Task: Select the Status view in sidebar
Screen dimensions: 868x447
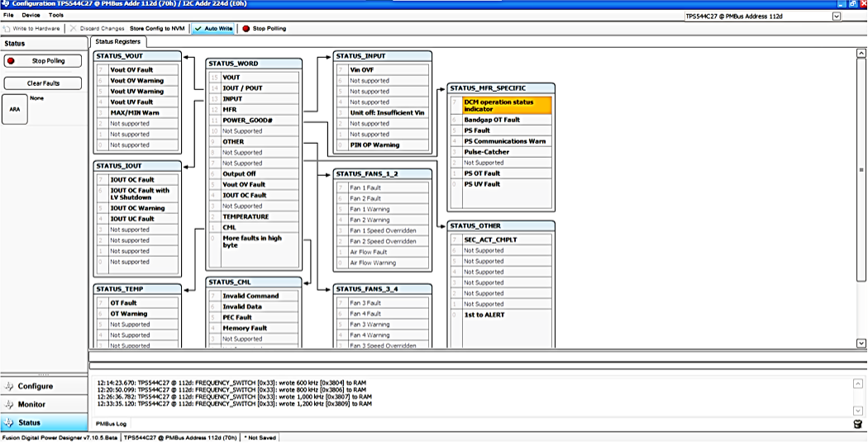Action: click(29, 422)
